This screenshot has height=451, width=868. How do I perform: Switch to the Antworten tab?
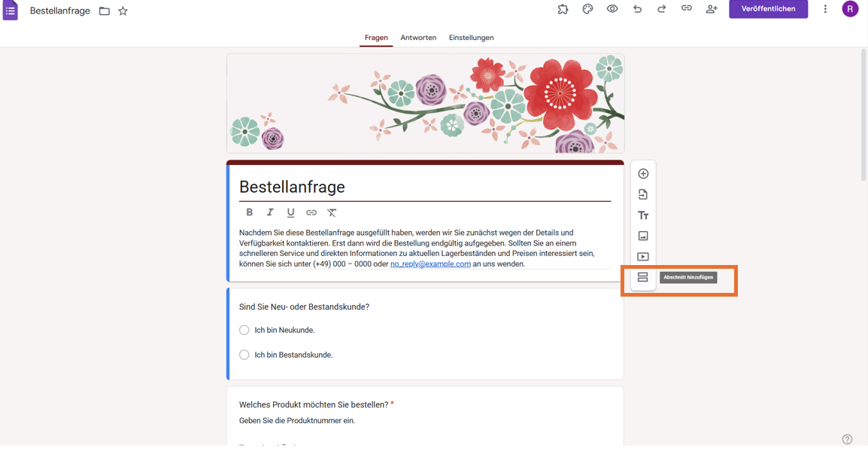point(418,37)
